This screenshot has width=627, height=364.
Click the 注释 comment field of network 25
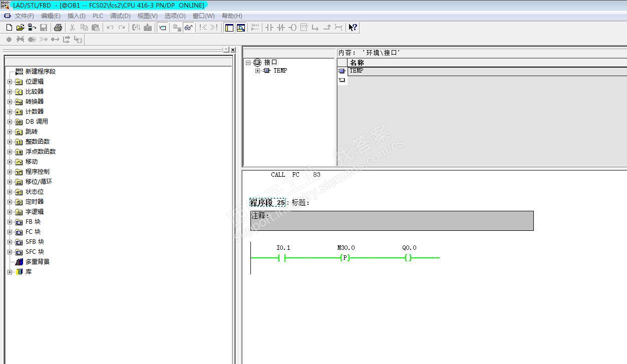tap(392, 221)
